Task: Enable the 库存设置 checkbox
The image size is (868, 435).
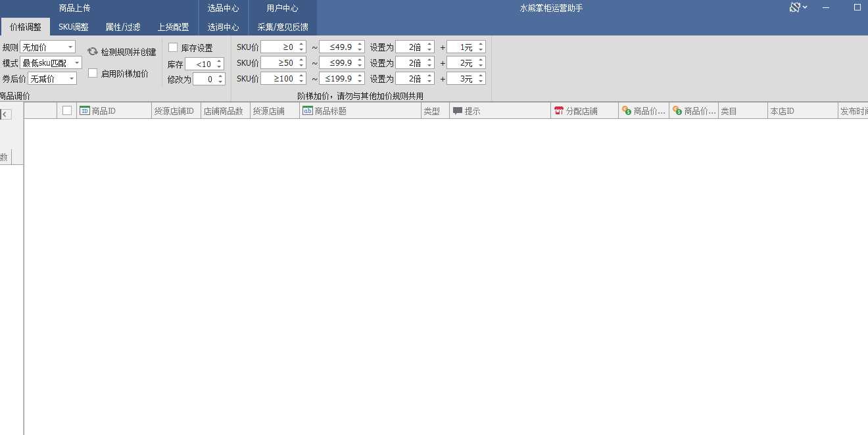Action: [x=173, y=47]
